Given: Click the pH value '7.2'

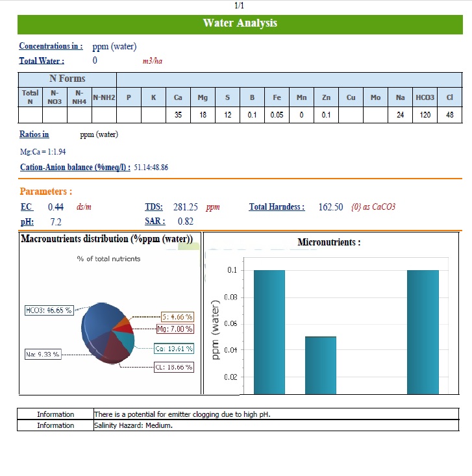Looking at the screenshot, I should click(56, 222).
